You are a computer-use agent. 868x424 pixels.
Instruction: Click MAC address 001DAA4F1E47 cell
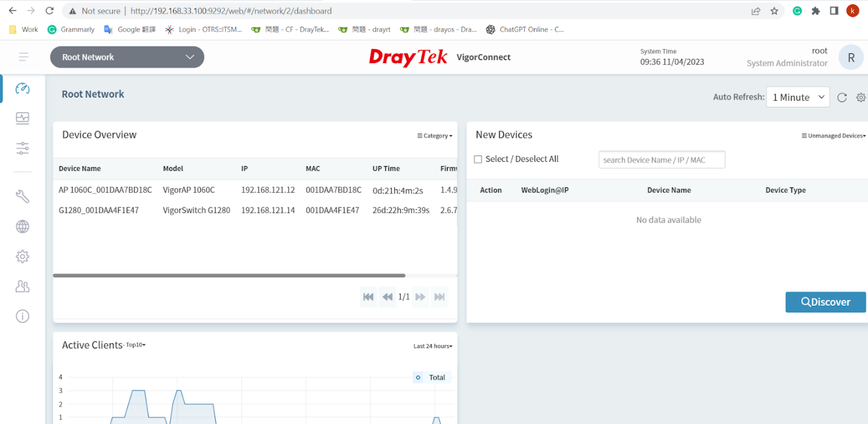tap(332, 210)
